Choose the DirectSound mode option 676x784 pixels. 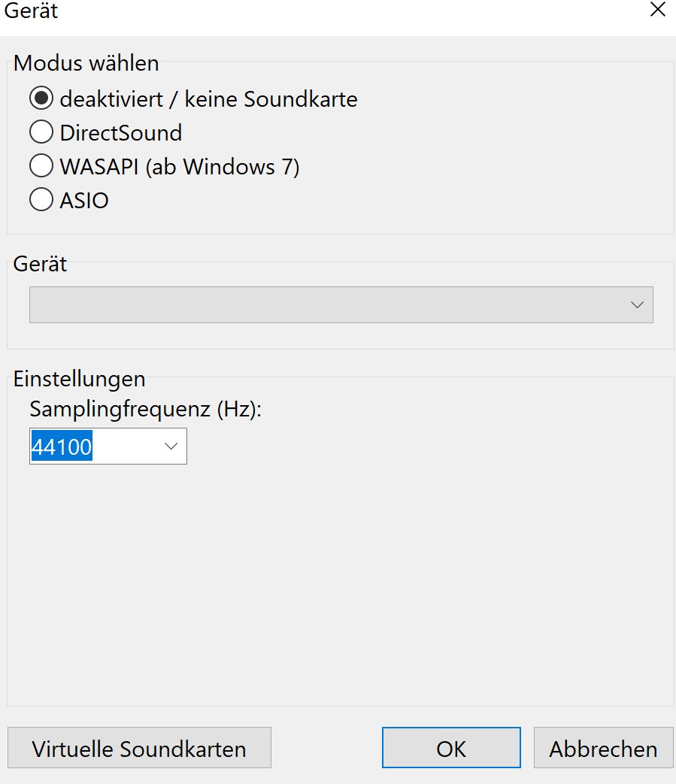41,133
